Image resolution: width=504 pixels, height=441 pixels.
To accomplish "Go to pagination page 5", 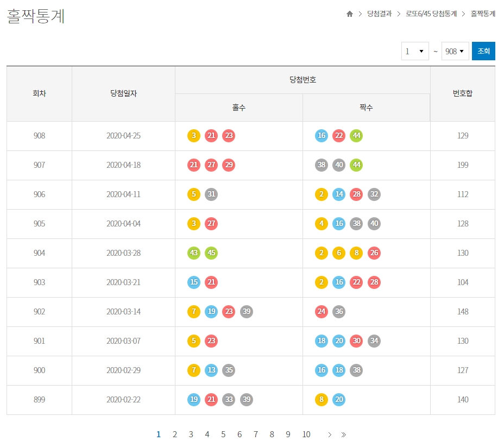I will point(223,434).
